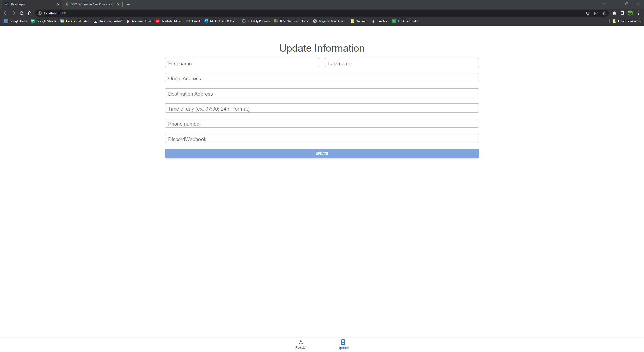Screen dimensions: 644x352
Task: Open the Extensions puzzle icon
Action: point(614,13)
